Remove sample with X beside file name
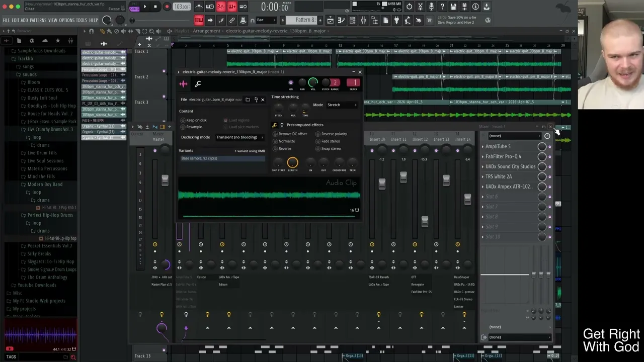 (262, 100)
